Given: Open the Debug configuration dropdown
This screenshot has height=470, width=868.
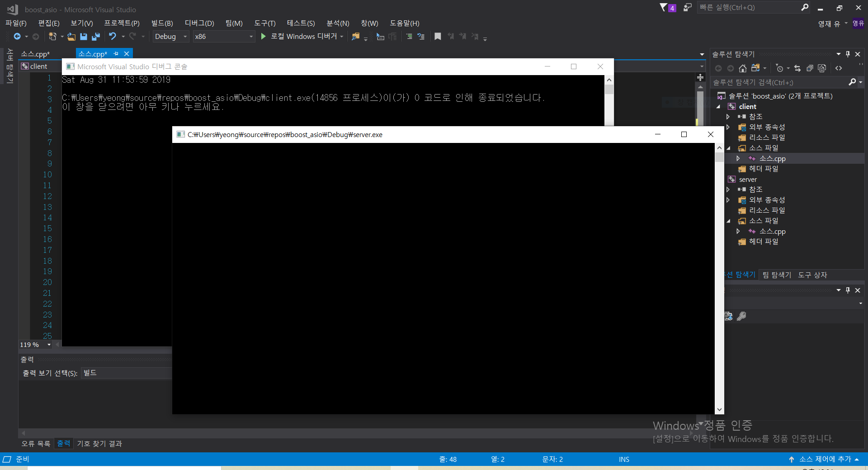Looking at the screenshot, I should [x=170, y=37].
